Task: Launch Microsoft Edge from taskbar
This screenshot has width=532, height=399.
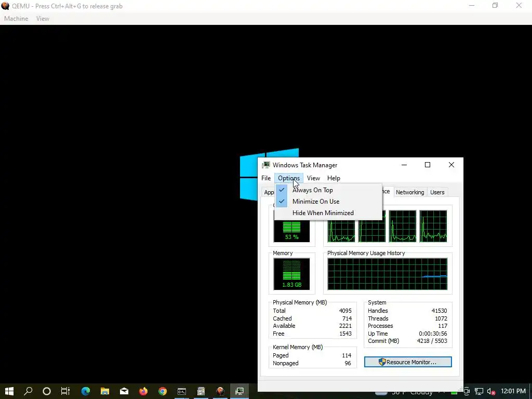Action: click(86, 391)
